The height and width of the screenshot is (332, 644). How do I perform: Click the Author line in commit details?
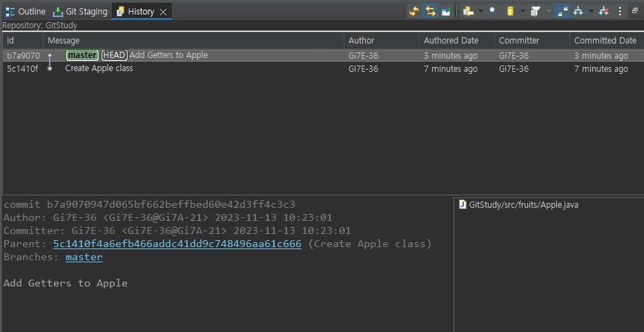pos(168,217)
